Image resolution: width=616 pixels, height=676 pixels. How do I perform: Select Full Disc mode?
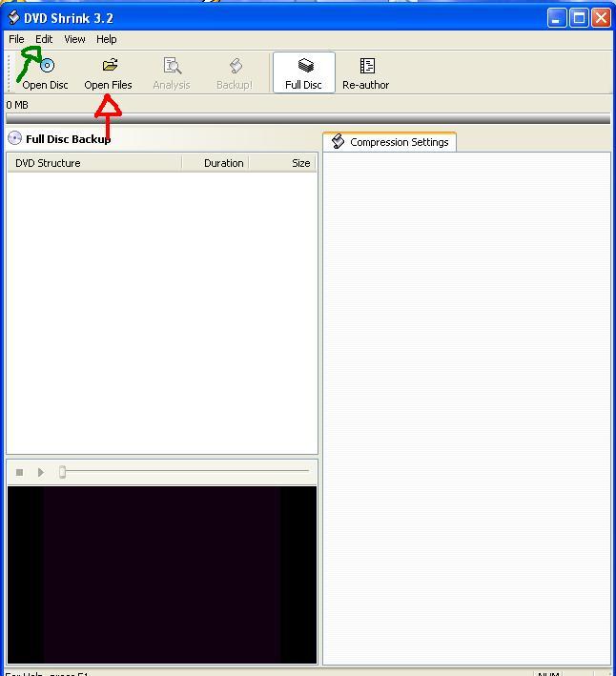(304, 72)
